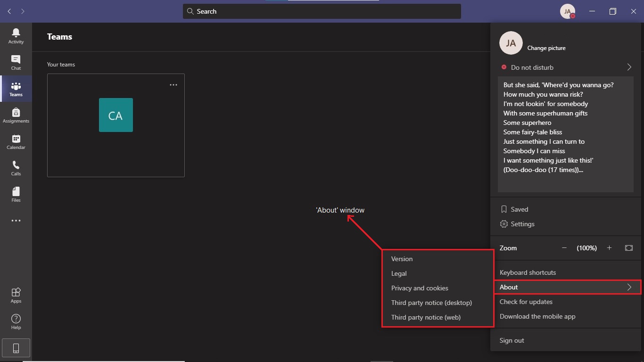Click the mobile device icon in sidebar
The image size is (644, 362).
16,348
